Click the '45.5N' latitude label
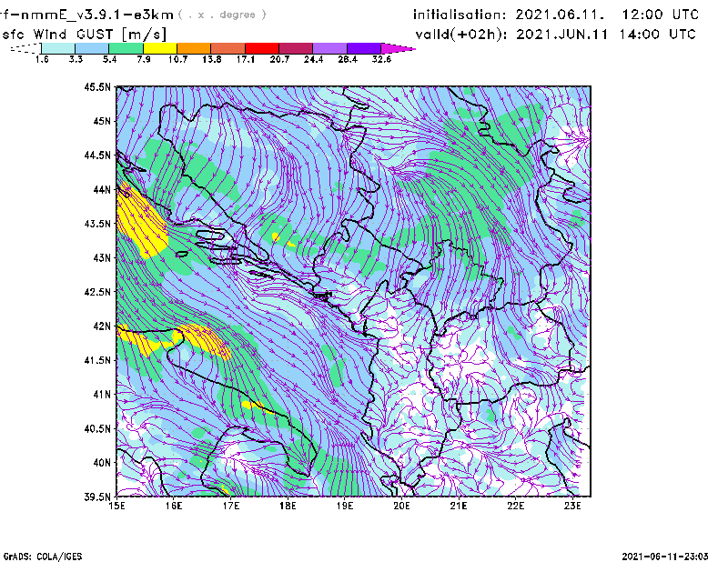The width and height of the screenshot is (728, 562). tap(97, 86)
